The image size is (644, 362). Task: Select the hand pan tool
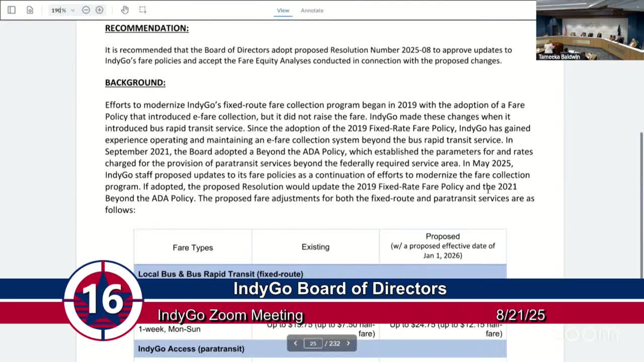point(125,10)
